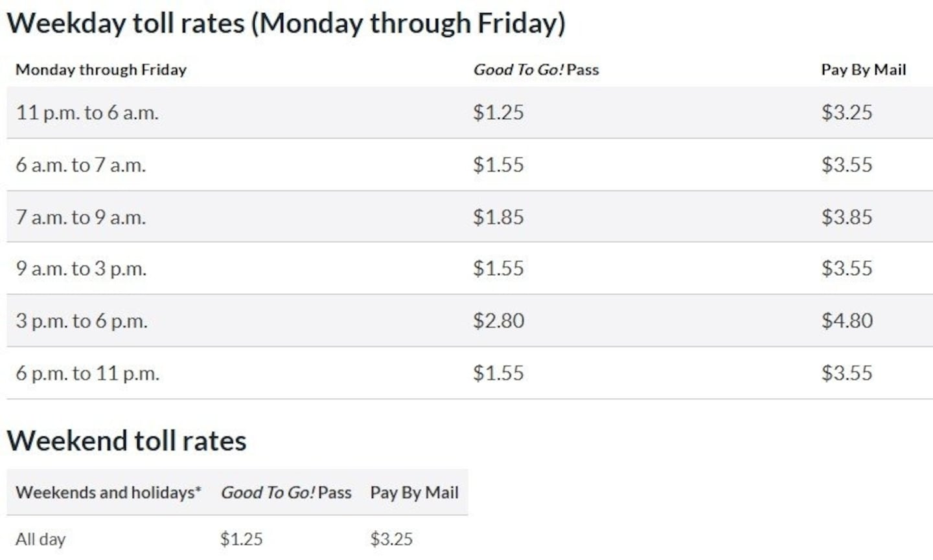Click the $4.80 Pay By Mail price
This screenshot has width=933, height=560.
847,321
